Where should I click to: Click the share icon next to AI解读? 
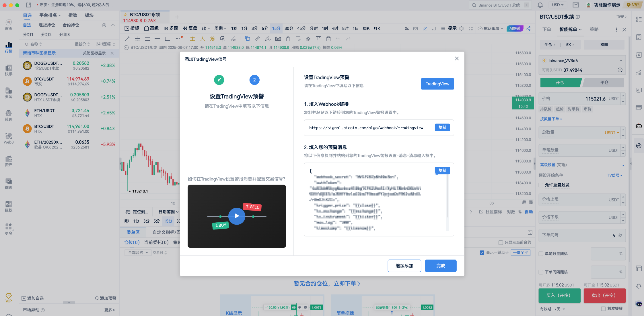click(528, 28)
